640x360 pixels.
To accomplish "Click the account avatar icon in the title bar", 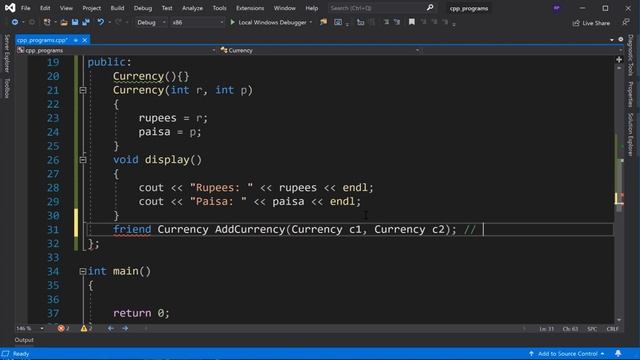I will pos(556,8).
